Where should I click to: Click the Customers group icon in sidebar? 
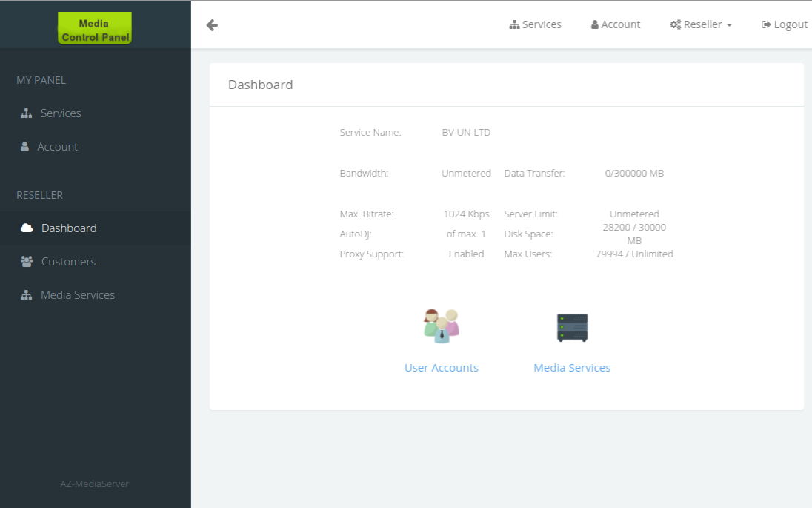pyautogui.click(x=27, y=261)
